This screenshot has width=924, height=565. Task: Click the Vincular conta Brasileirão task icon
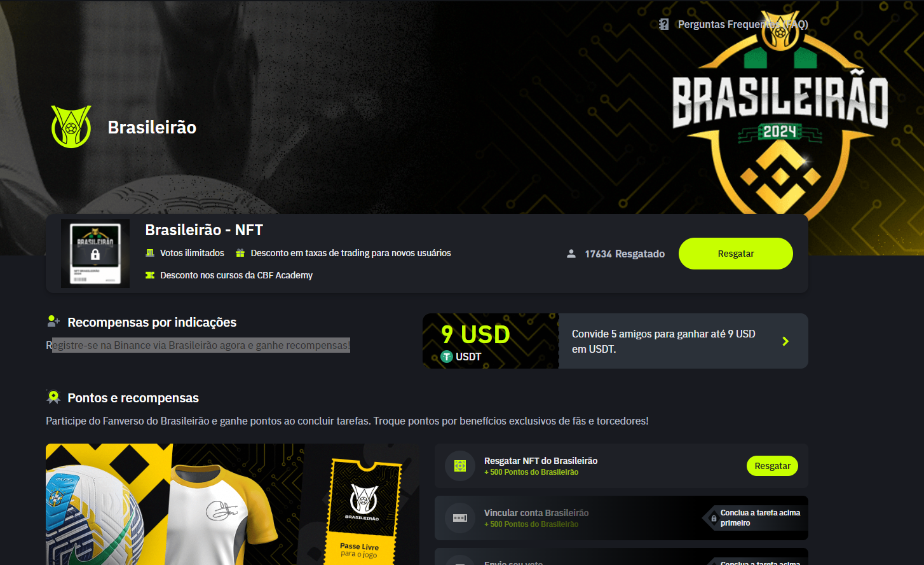click(x=460, y=518)
